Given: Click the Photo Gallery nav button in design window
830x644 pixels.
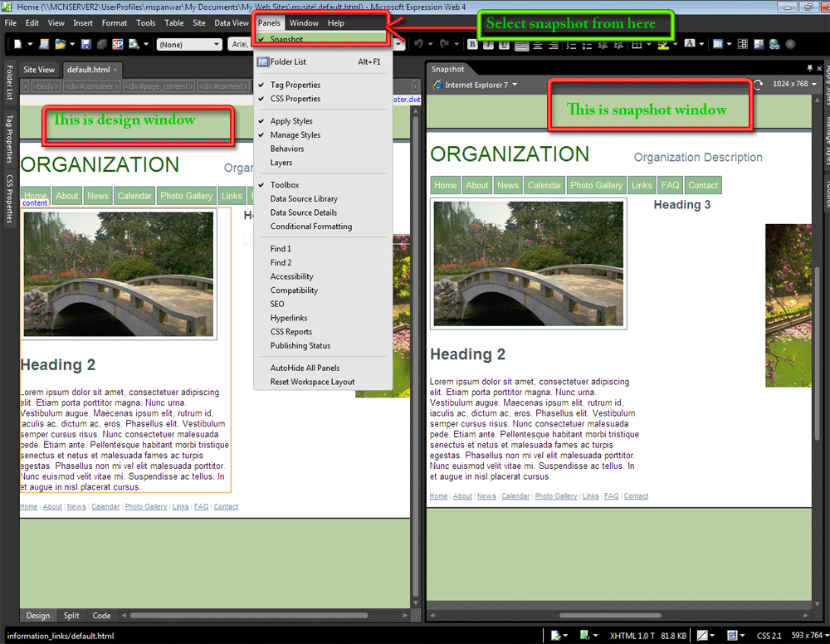Looking at the screenshot, I should 186,196.
